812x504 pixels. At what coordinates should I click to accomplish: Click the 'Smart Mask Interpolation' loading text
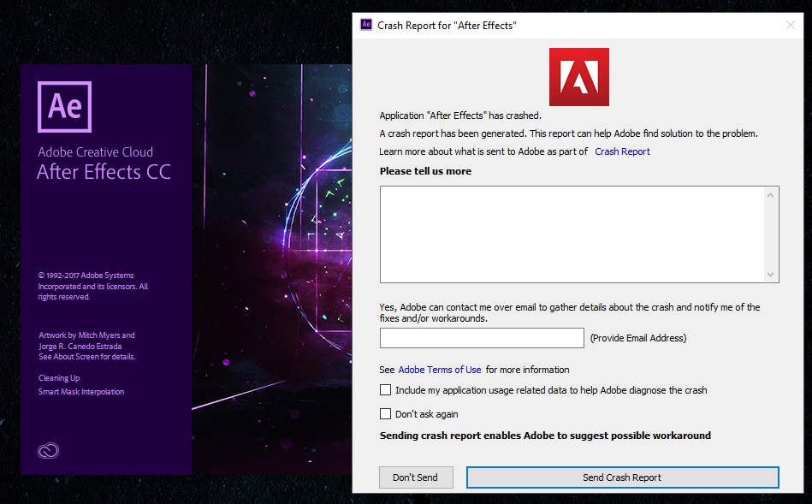(81, 392)
